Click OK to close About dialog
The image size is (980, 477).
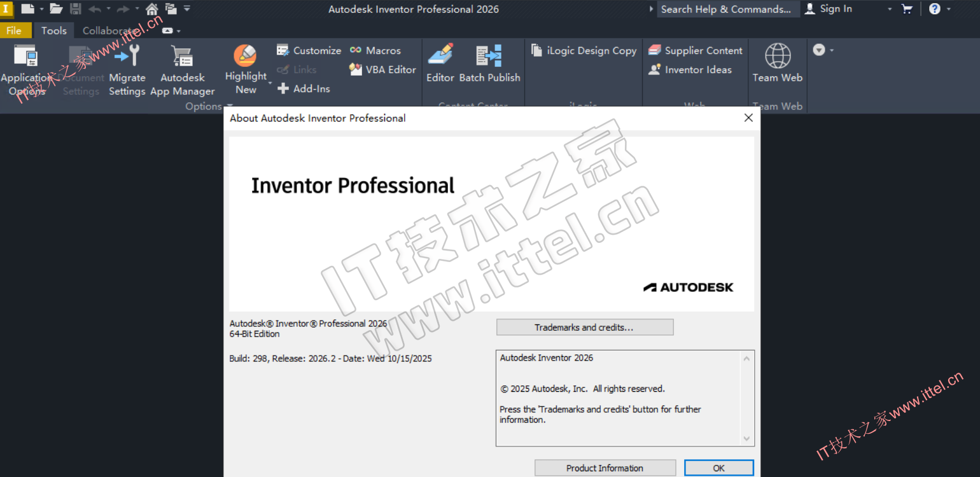[718, 468]
